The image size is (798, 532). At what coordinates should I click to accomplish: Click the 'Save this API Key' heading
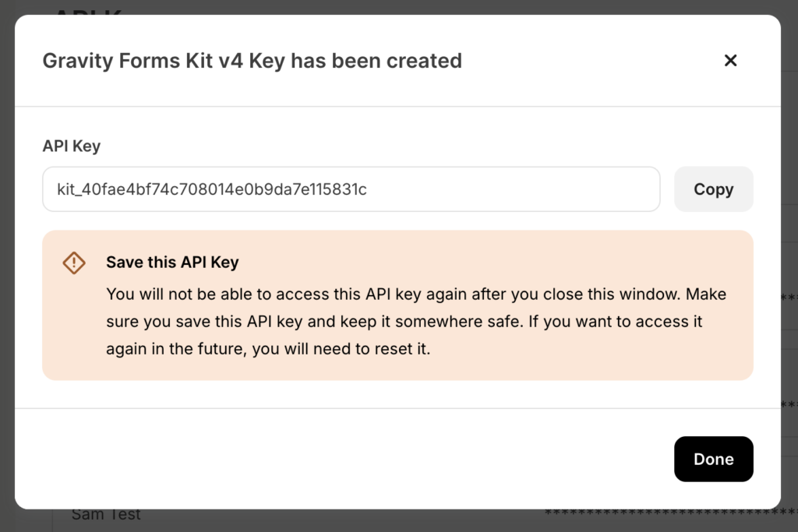coord(171,262)
